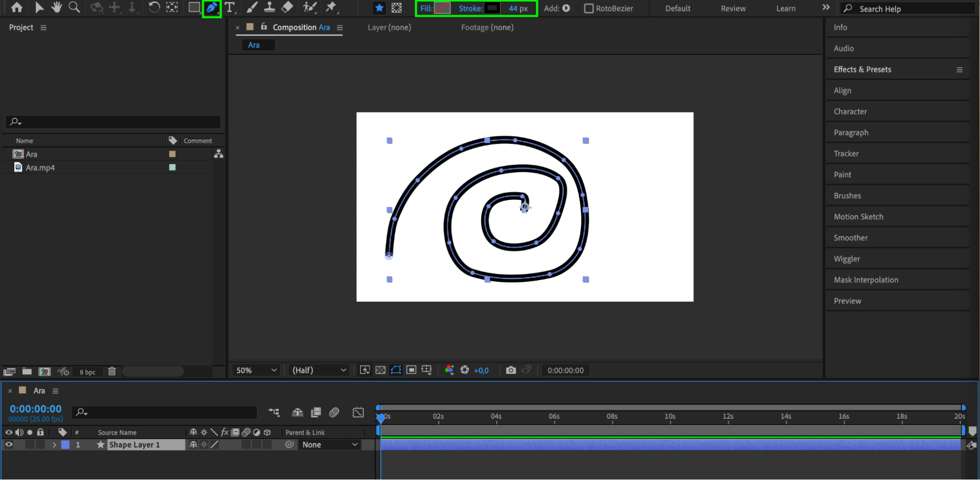
Task: Delete selected item with trash icon
Action: 112,372
